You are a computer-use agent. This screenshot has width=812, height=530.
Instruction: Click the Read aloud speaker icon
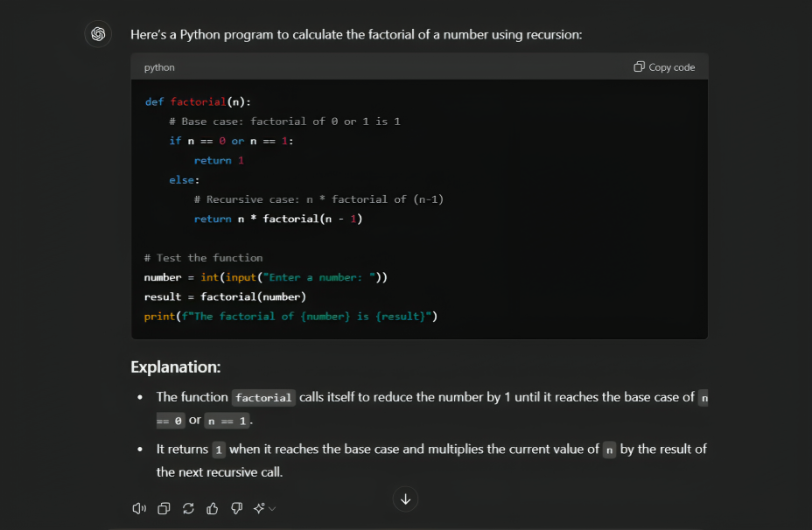(139, 508)
